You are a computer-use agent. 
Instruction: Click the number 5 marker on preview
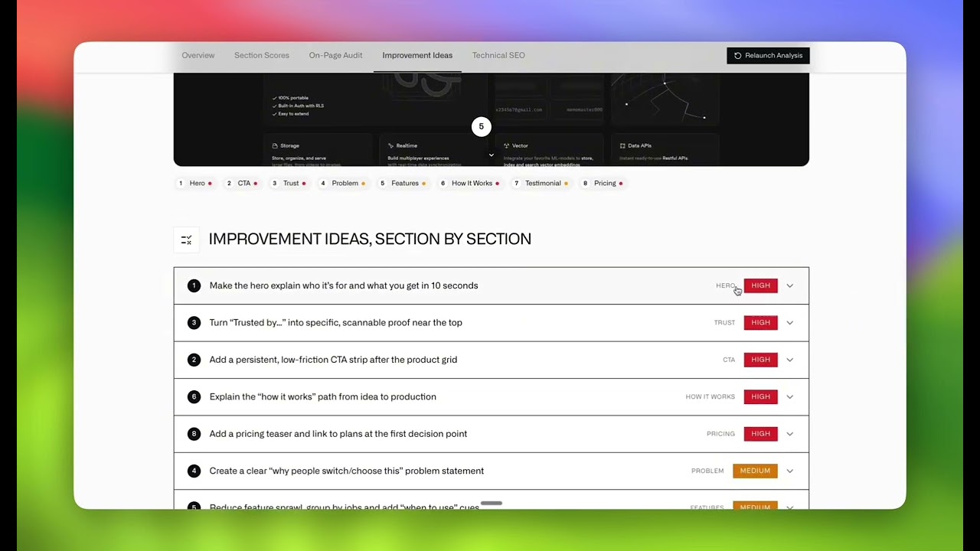pyautogui.click(x=481, y=126)
